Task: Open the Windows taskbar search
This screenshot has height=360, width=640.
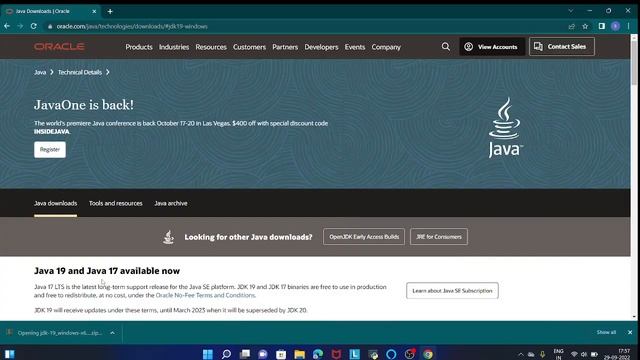Action: click(x=226, y=354)
